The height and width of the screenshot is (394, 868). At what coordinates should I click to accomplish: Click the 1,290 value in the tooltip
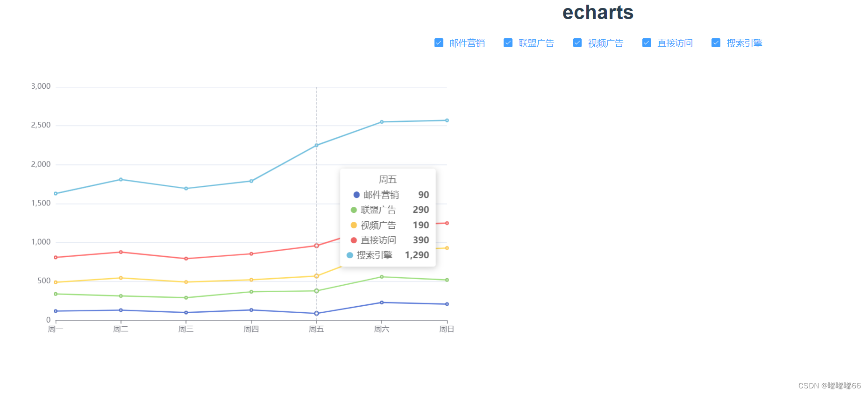tap(417, 255)
